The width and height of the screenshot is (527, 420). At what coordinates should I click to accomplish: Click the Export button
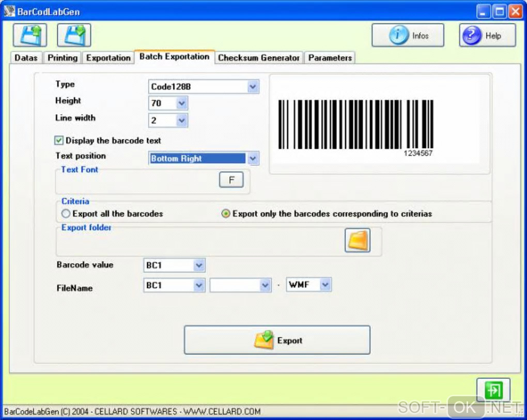pos(277,340)
